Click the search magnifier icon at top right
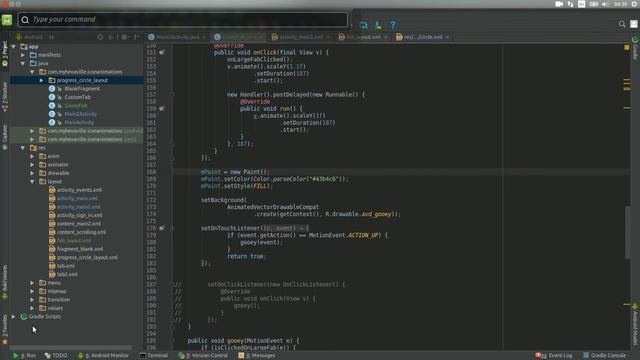The width and height of the screenshot is (640, 360). click(622, 24)
